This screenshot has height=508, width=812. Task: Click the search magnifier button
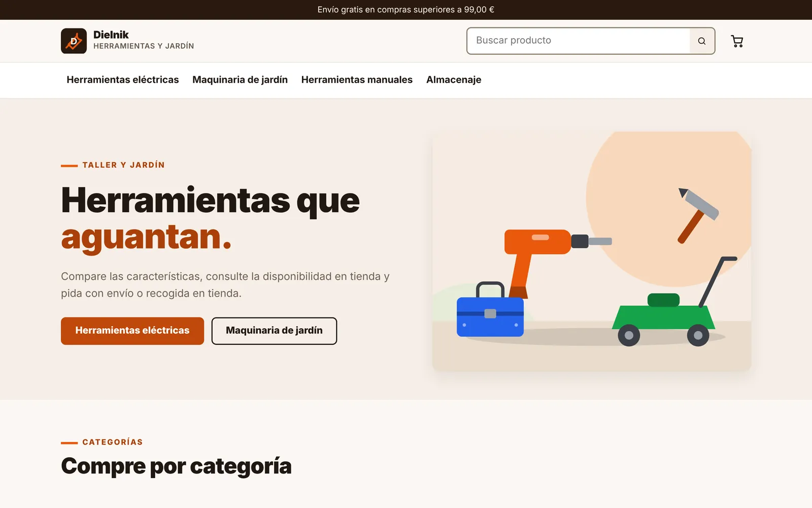702,41
